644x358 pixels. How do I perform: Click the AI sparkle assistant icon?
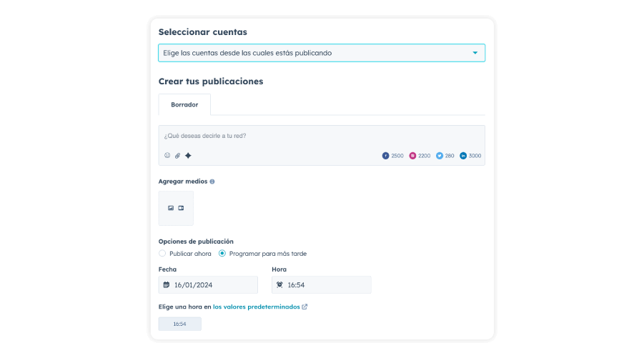pos(188,156)
